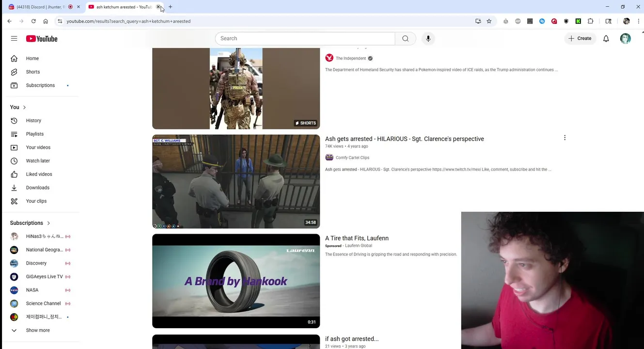Screen dimensions: 644x349
Task: Go to the YouTube logo home link
Action: (x=42, y=39)
